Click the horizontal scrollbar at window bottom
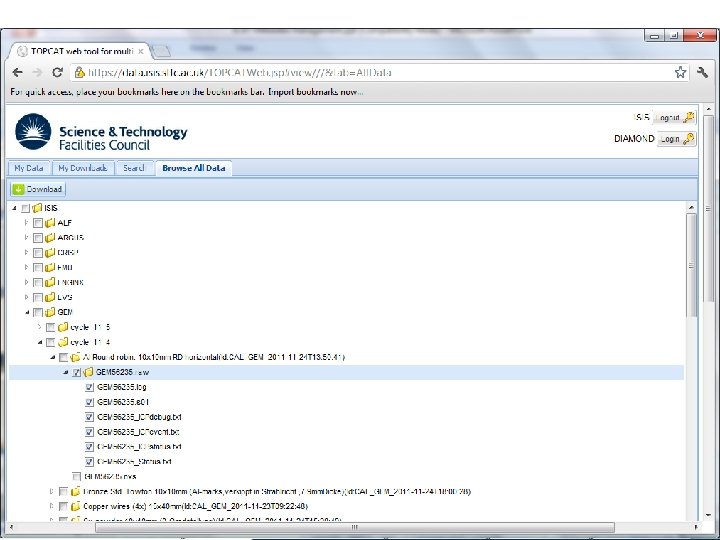This screenshot has height=540, width=720. [354, 527]
